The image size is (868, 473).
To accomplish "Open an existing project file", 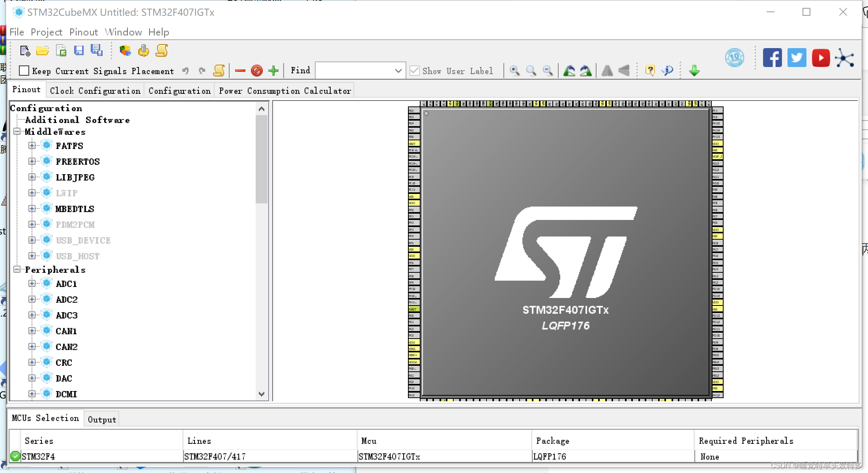I will click(43, 50).
